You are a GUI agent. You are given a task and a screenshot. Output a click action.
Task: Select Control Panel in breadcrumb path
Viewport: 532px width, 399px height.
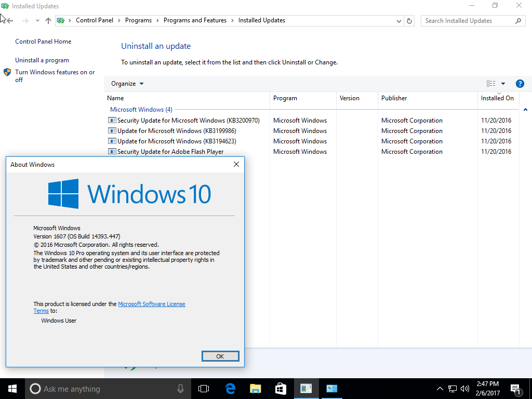pos(95,20)
